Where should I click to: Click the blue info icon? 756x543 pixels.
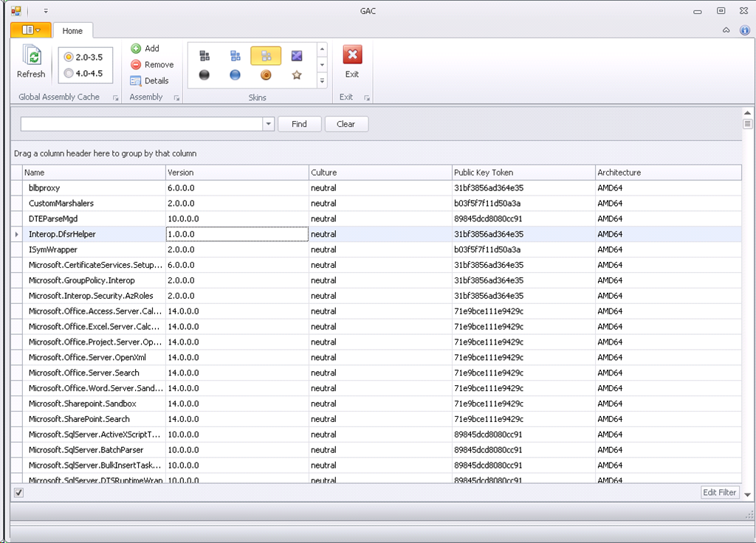tap(745, 30)
